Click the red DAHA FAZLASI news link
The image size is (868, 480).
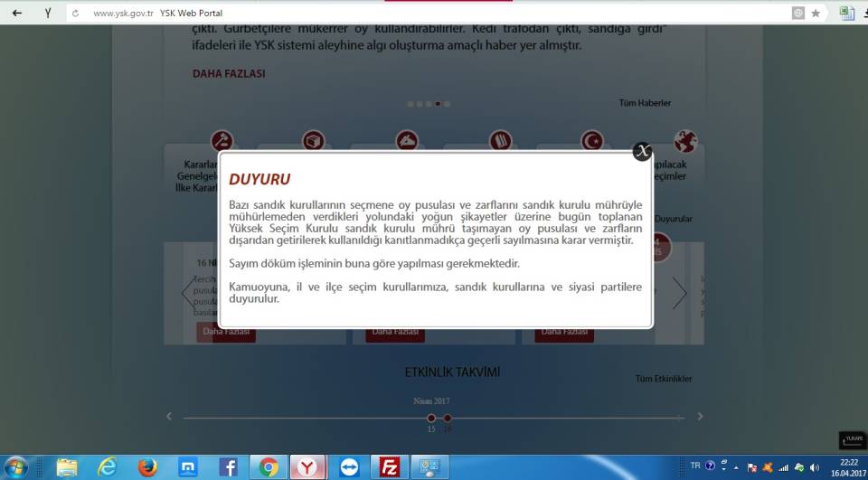coord(229,74)
